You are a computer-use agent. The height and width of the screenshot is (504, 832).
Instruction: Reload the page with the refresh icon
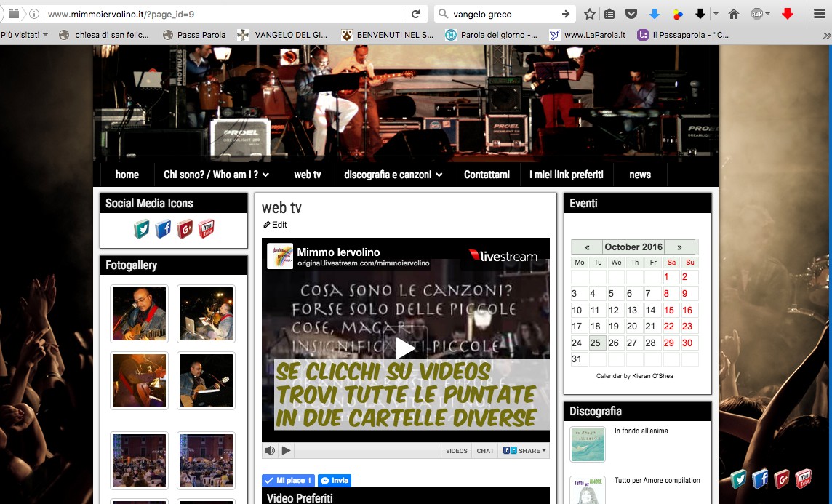point(415,15)
